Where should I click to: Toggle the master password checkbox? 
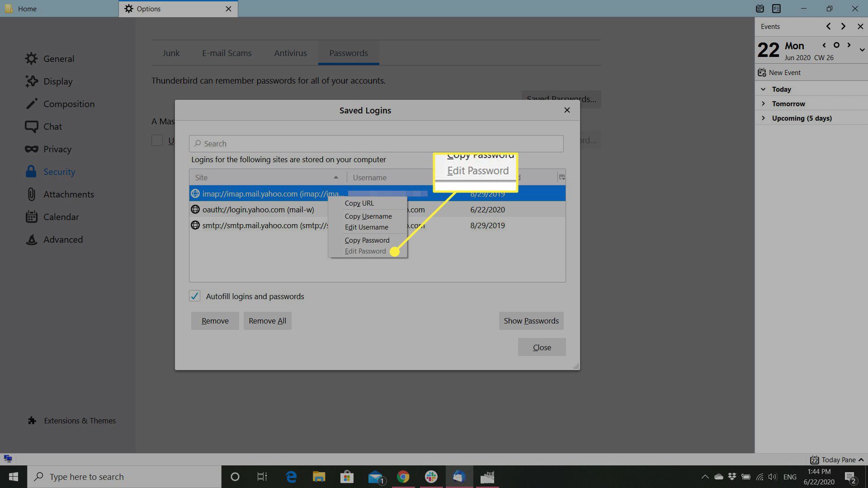[x=157, y=140]
